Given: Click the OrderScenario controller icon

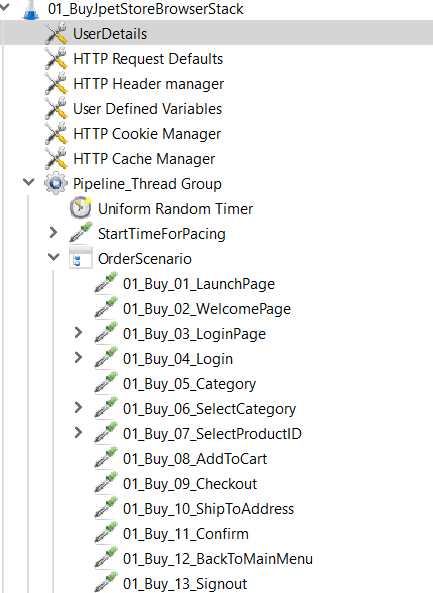Looking at the screenshot, I should [x=81, y=258].
